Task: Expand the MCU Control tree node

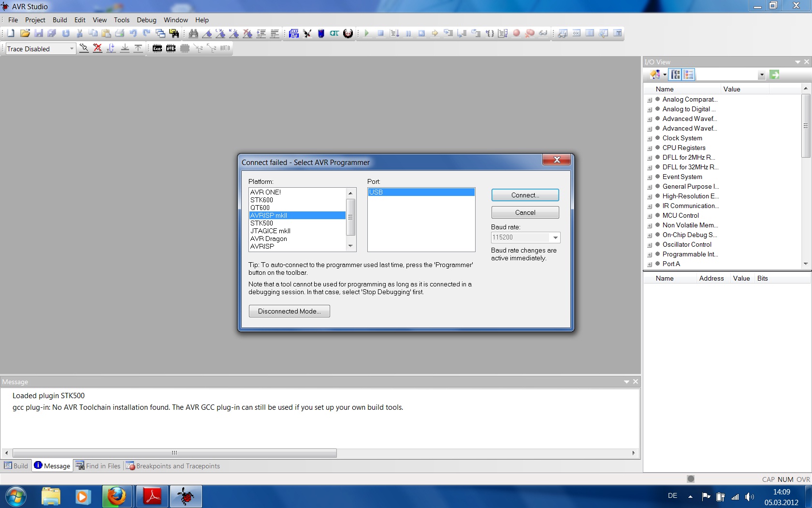Action: [650, 216]
